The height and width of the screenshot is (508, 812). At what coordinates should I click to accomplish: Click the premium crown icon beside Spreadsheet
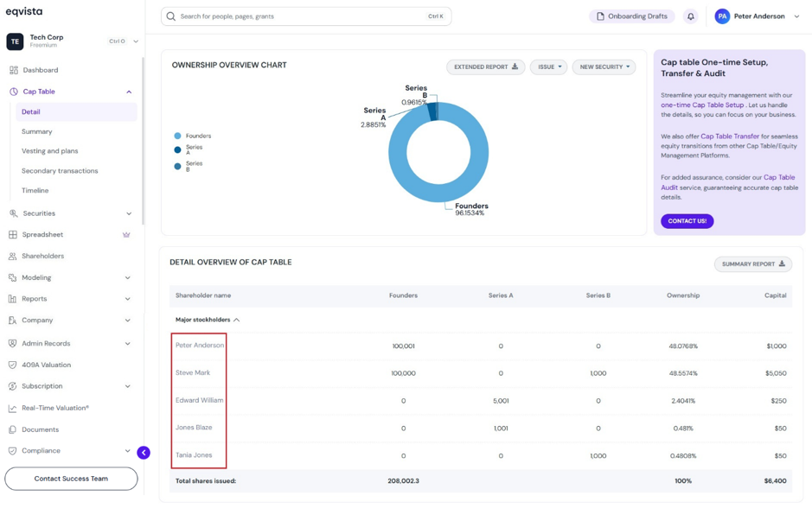[126, 234]
